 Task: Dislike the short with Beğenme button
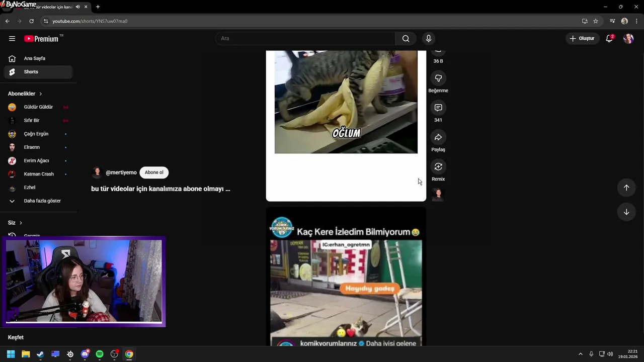click(x=438, y=78)
